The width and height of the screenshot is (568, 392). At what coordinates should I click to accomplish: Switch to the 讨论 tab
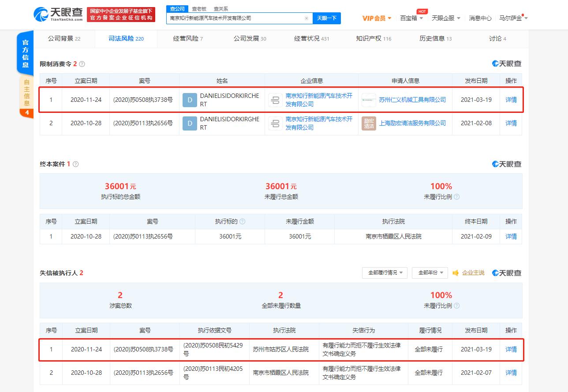[497, 38]
